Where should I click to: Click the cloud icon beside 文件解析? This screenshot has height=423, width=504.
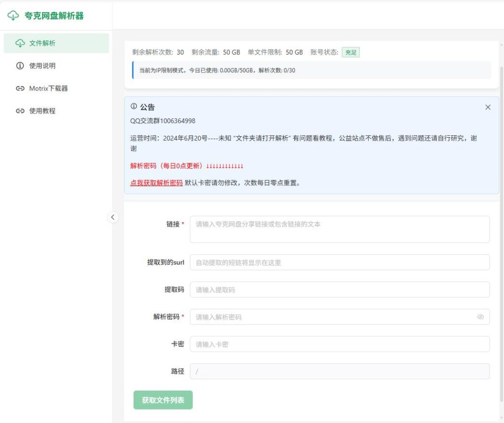pyautogui.click(x=20, y=43)
